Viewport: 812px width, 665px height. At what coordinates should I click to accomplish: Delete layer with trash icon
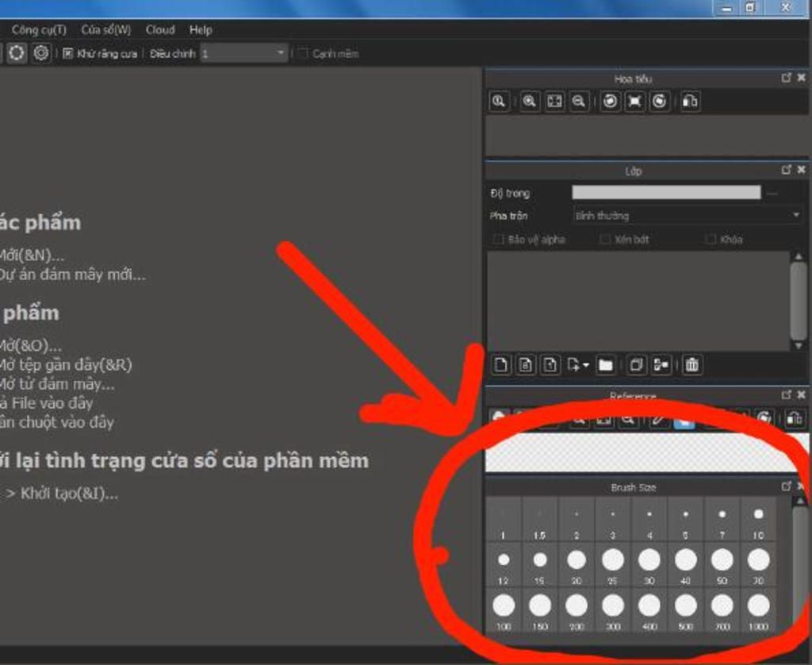[x=691, y=365]
